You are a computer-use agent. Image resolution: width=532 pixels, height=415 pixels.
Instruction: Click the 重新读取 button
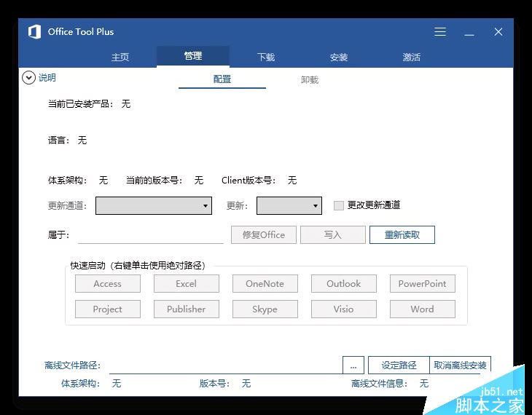(402, 234)
